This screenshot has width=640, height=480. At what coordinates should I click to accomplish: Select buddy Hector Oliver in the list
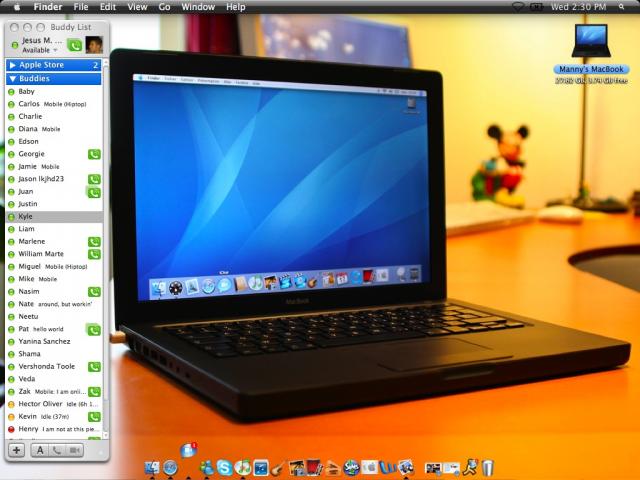pos(54,404)
